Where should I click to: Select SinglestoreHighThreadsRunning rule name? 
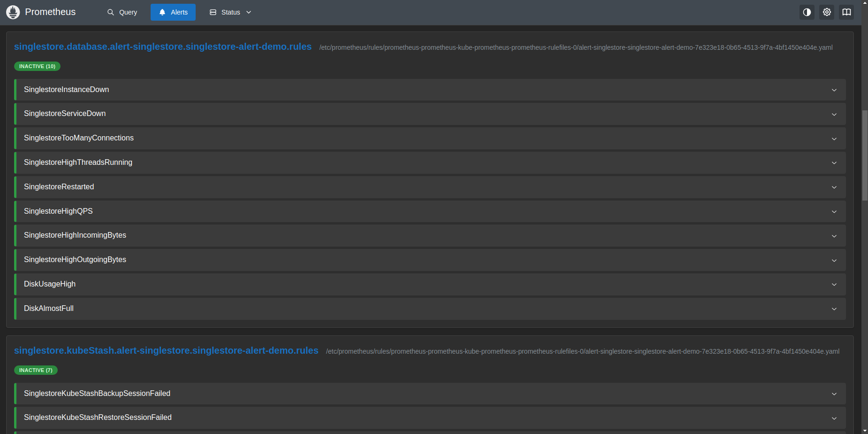78,162
